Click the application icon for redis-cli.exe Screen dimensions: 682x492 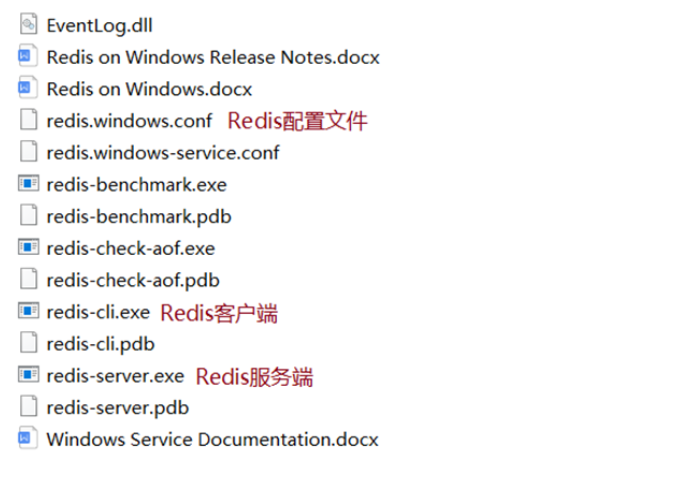pos(28,311)
